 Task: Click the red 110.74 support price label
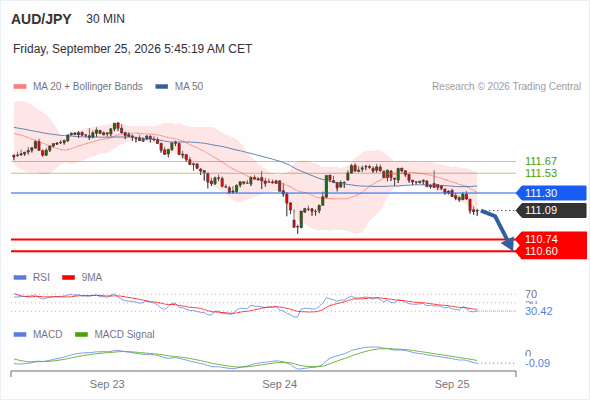pos(541,239)
